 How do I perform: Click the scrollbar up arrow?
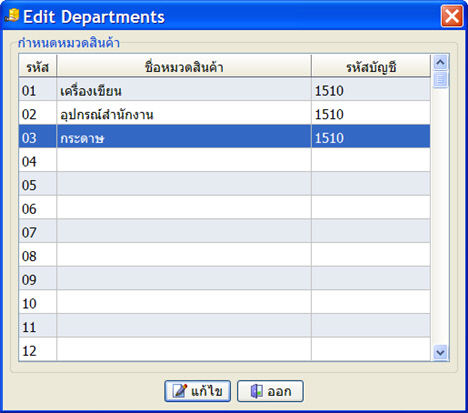(x=440, y=62)
